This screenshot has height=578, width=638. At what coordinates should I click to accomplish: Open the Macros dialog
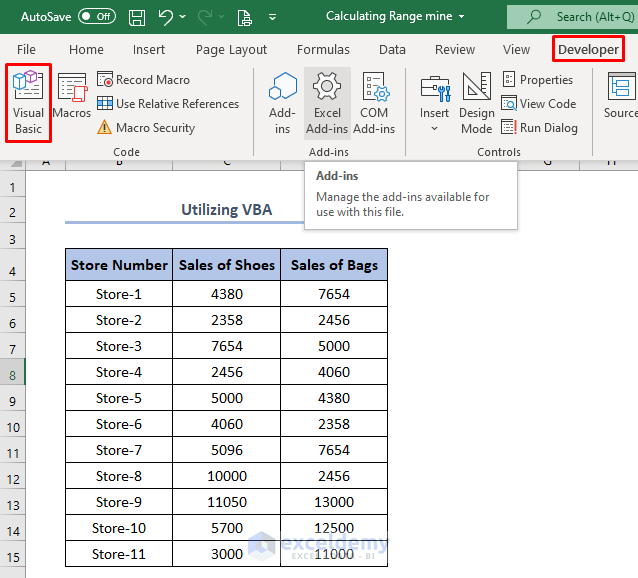click(x=72, y=96)
